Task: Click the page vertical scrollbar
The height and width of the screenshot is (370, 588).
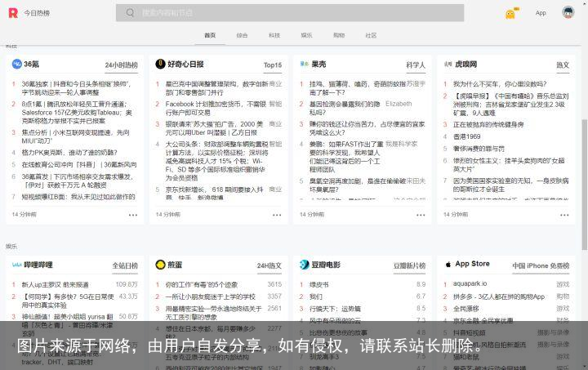Action: (x=584, y=184)
